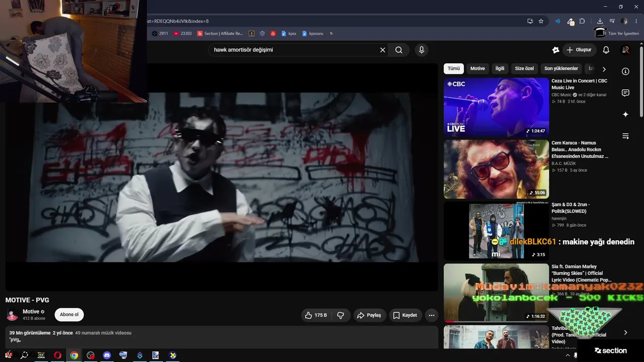Select the Son yüklenenler filter chip
Viewport: 644px width, 362px height.
point(561,68)
